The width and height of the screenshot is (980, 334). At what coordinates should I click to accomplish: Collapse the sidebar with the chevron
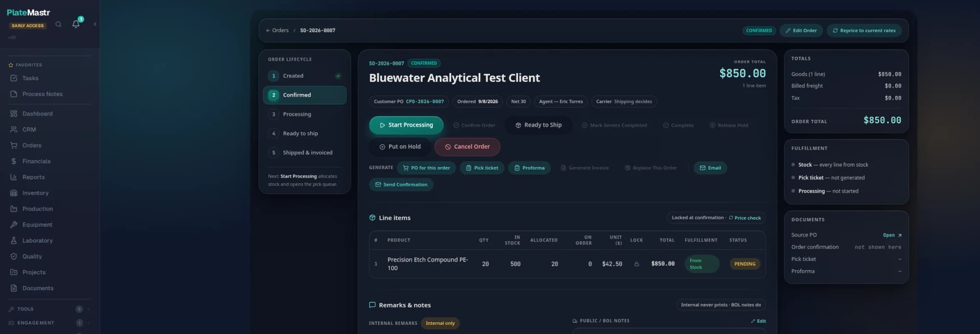point(95,24)
